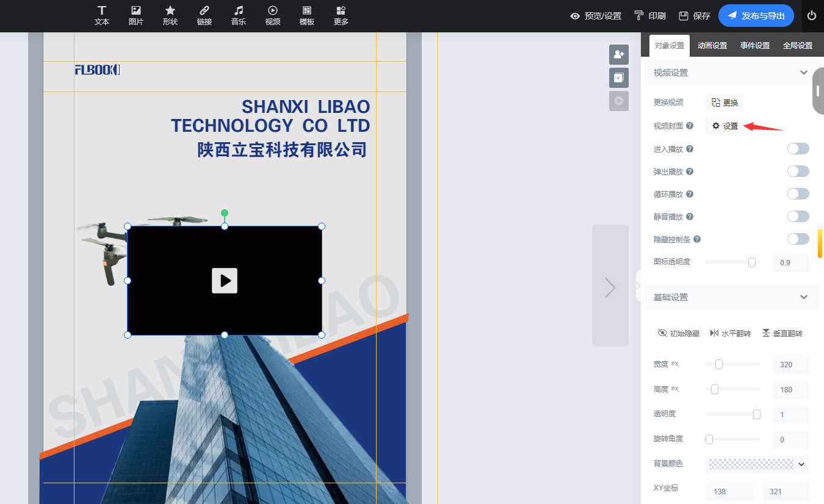Switch to 动画设置 tab

click(x=712, y=46)
